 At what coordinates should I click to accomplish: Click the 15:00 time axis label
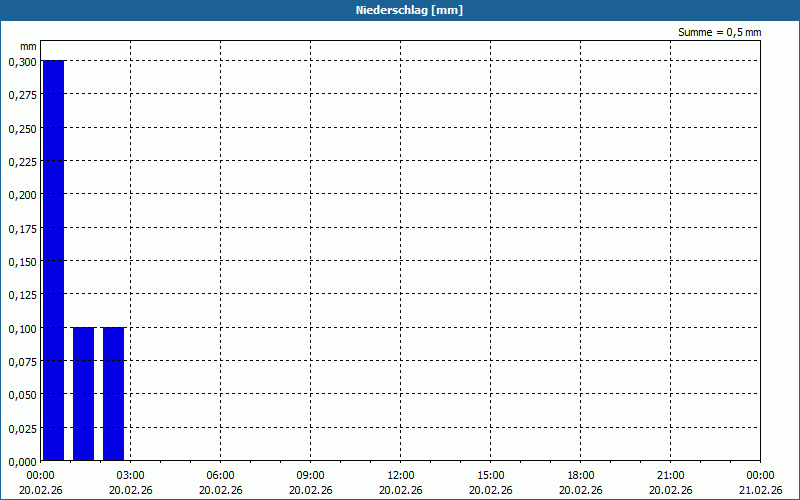pyautogui.click(x=490, y=476)
